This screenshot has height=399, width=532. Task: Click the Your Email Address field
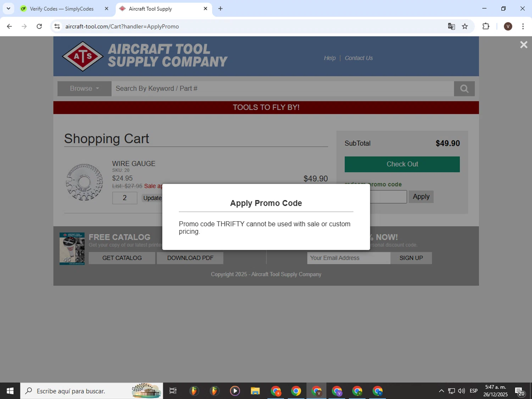(349, 258)
